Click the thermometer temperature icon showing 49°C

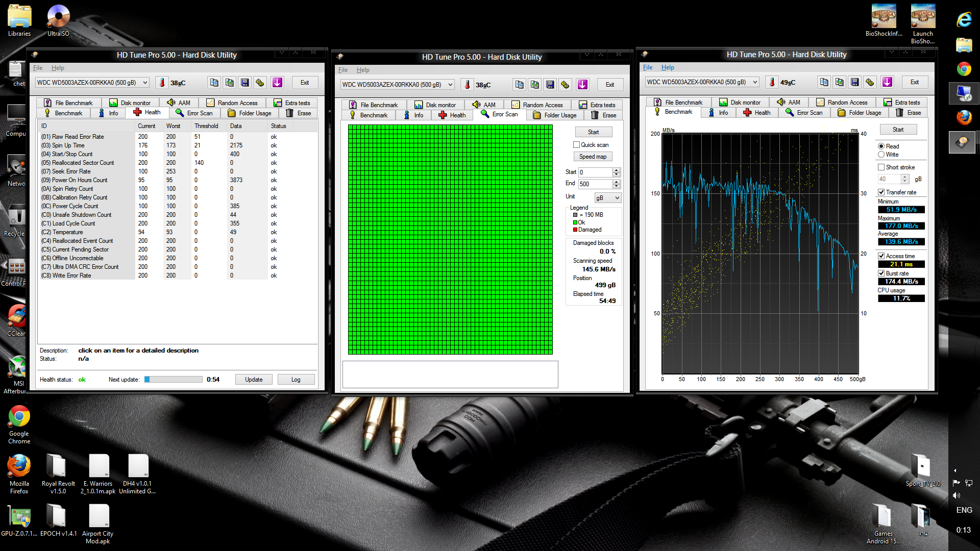(772, 82)
